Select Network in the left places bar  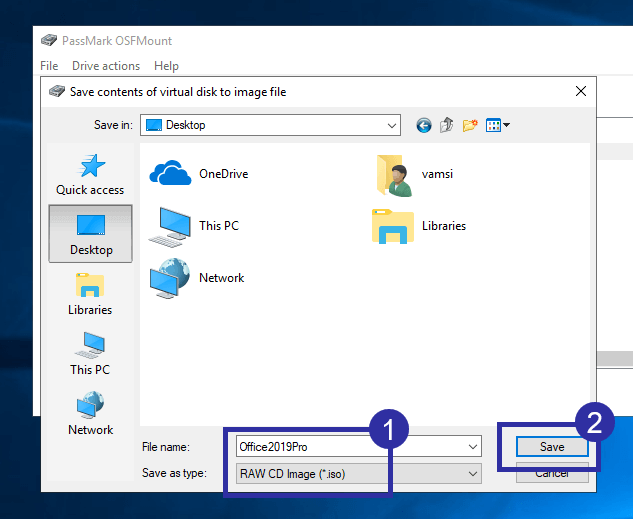90,414
